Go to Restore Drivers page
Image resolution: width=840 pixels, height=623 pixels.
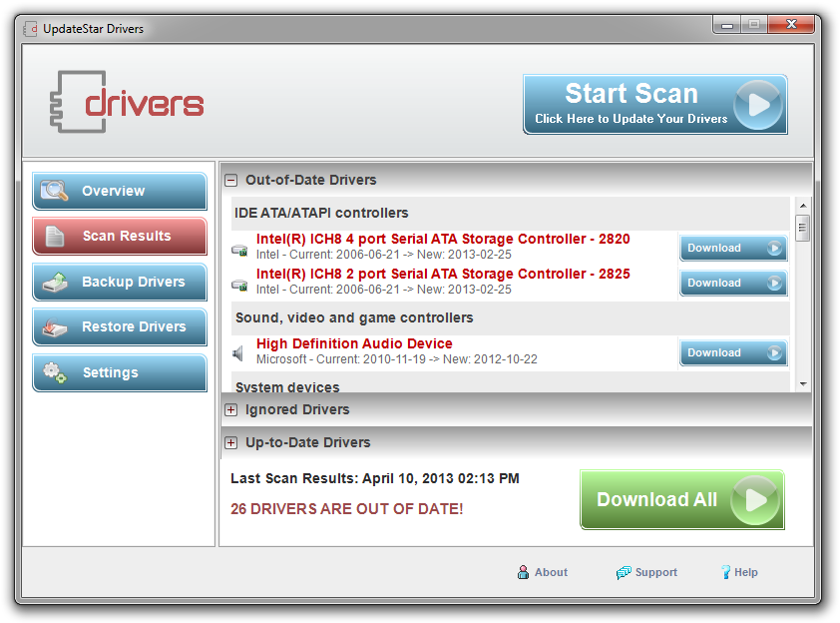120,326
